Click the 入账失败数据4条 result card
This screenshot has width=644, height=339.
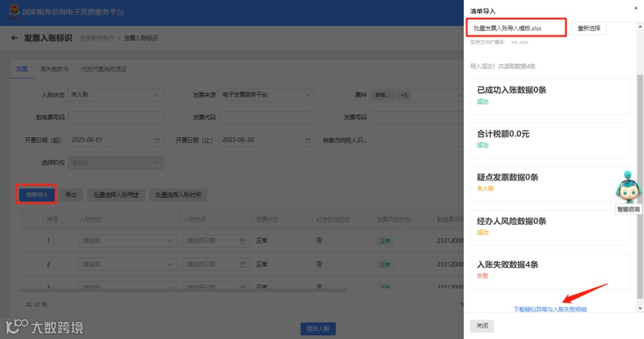coord(550,271)
